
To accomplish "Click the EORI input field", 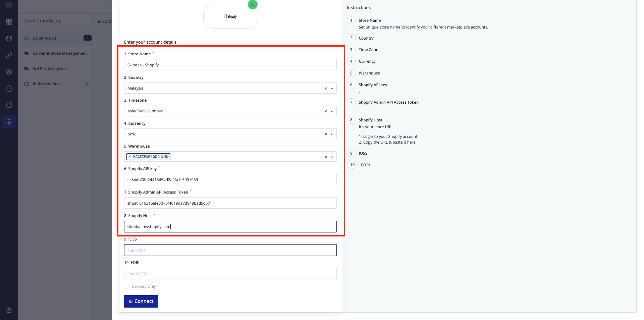I will (230, 274).
